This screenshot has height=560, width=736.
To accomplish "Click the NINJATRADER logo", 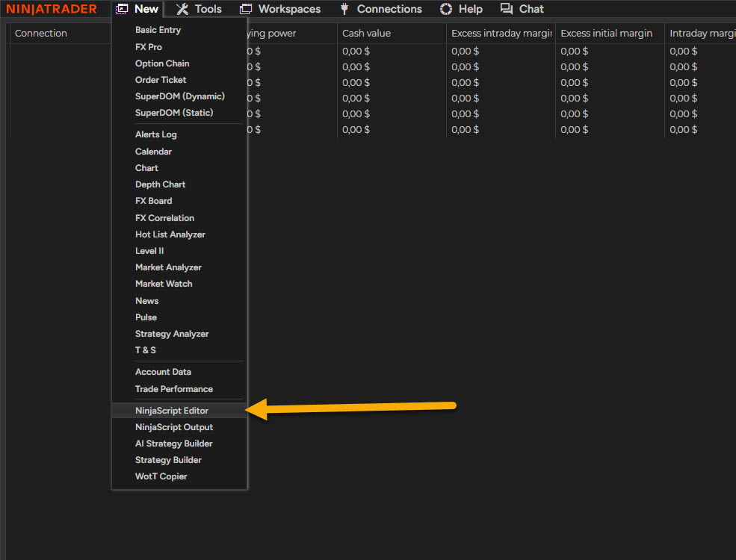I will [51, 9].
